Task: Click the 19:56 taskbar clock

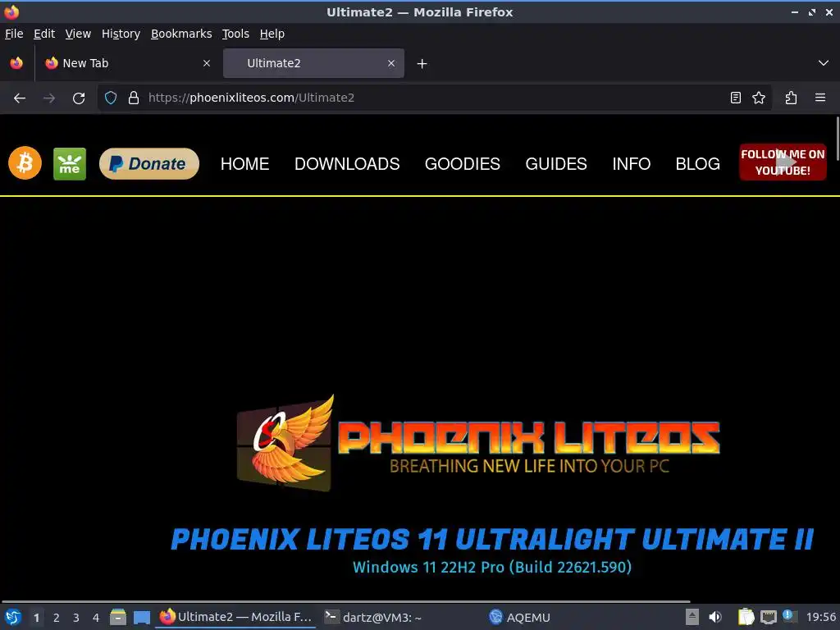Action: click(820, 618)
